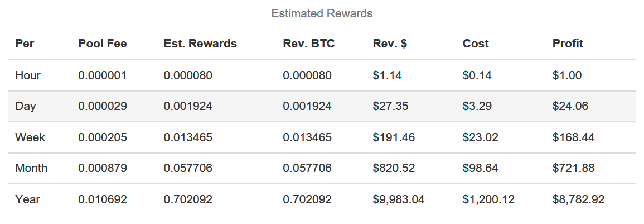Click the weekly pool fee 0.000205
Screen dimensions: 644x224
(x=102, y=137)
